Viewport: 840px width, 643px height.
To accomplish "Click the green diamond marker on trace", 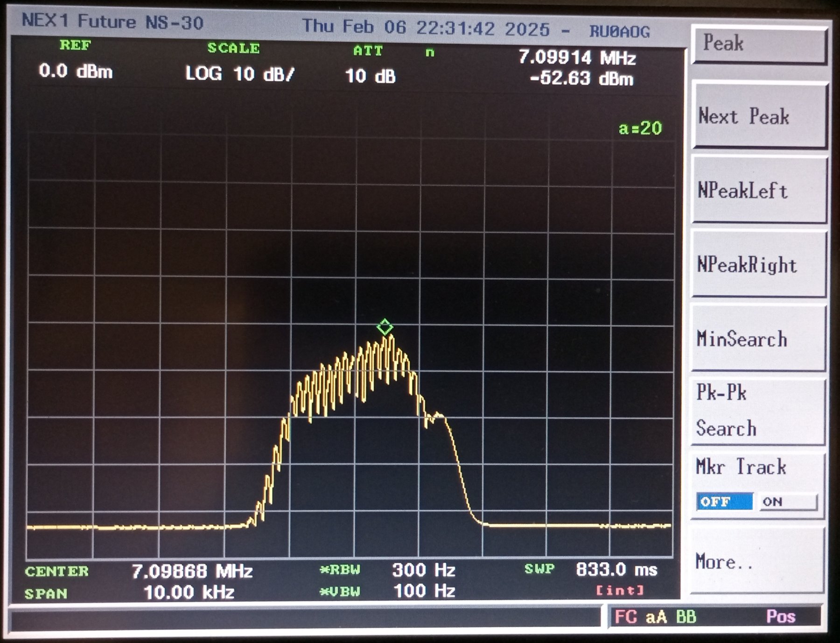I will [x=385, y=327].
